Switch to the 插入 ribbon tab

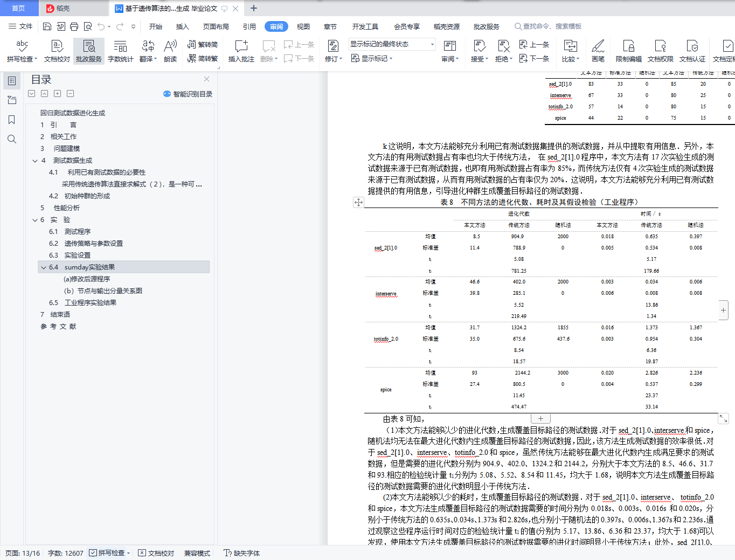pos(183,26)
